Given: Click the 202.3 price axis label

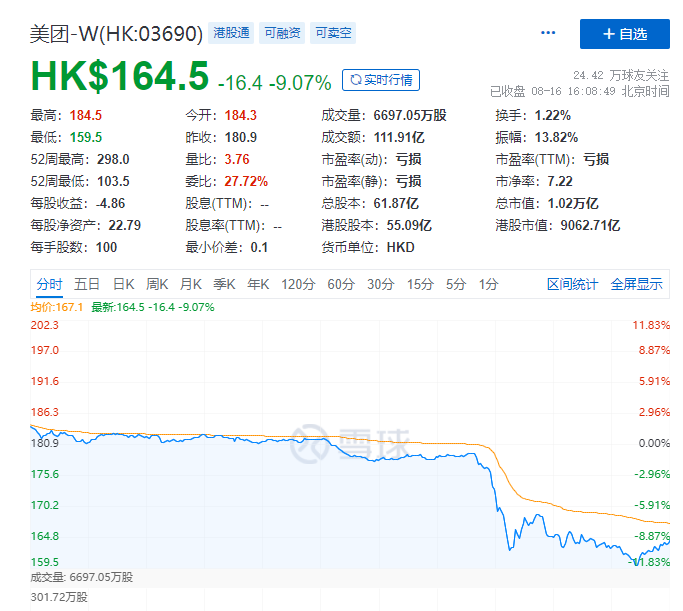Looking at the screenshot, I should (44, 325).
